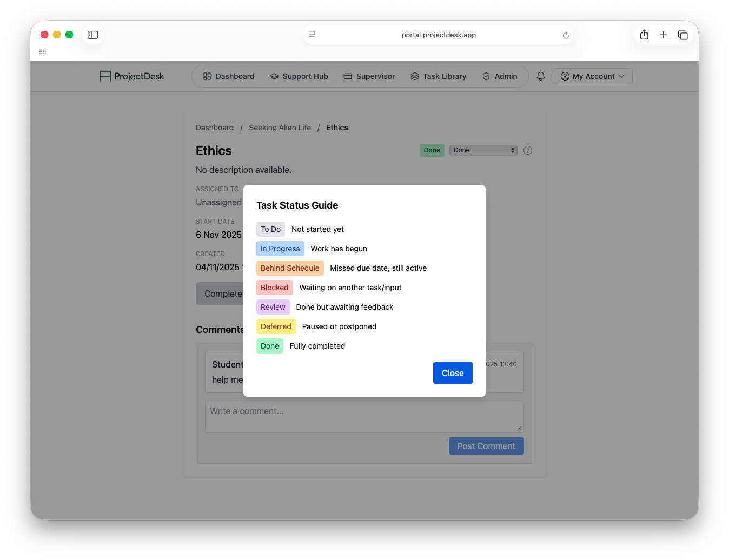Image resolution: width=729 pixels, height=560 pixels.
Task: Close the Task Status Guide dialog
Action: click(x=453, y=373)
